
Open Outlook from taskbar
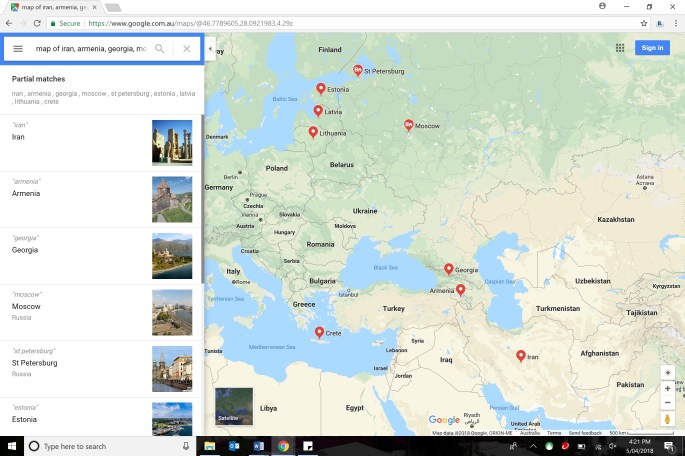click(234, 446)
